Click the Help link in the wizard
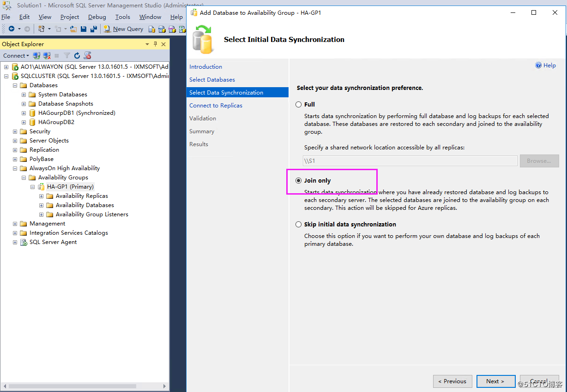 tap(549, 65)
